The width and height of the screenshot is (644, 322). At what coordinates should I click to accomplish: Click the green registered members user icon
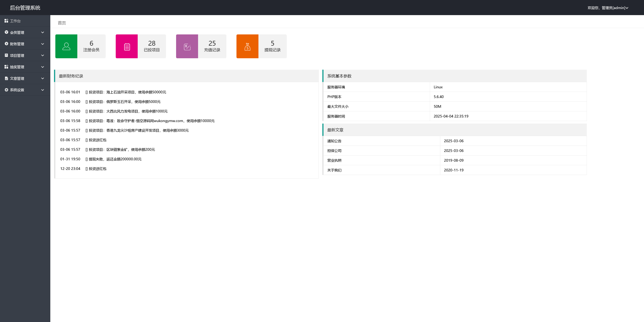(66, 46)
